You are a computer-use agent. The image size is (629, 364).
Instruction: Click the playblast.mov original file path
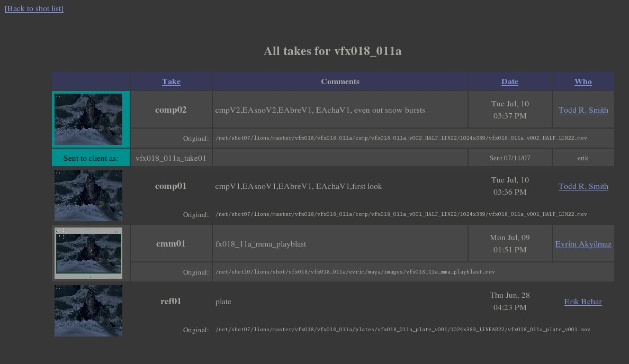[355, 272]
